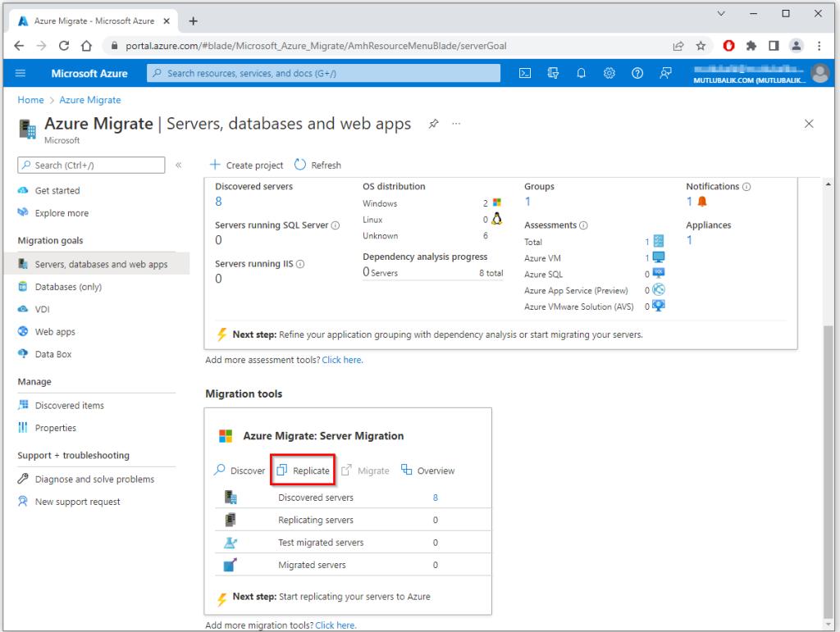The height and width of the screenshot is (632, 840).
Task: Collapse the left navigation menu
Action: tap(179, 165)
